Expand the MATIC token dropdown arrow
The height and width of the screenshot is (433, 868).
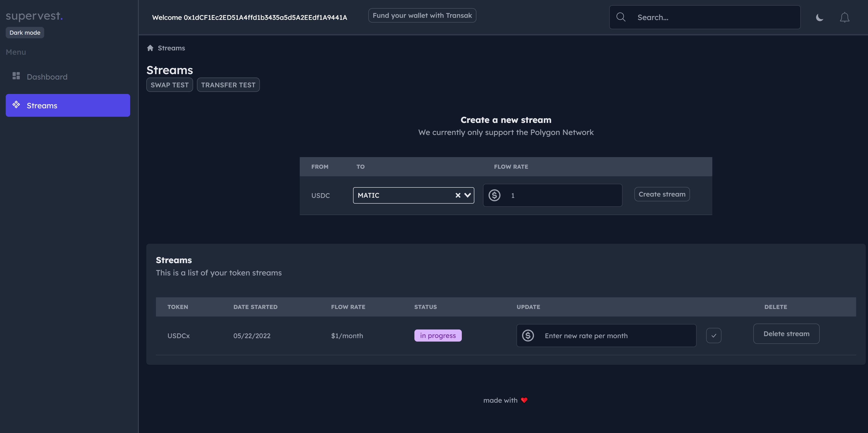pyautogui.click(x=467, y=195)
